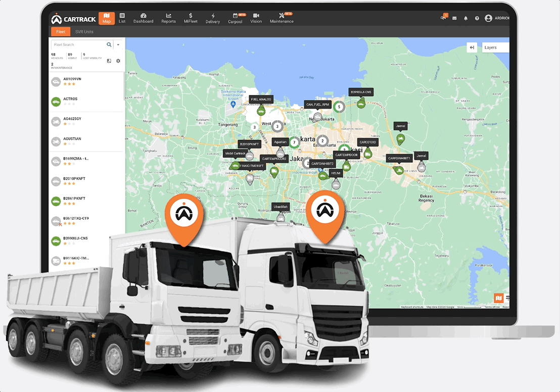
Task: Open the Dashboard section
Action: pos(143,18)
